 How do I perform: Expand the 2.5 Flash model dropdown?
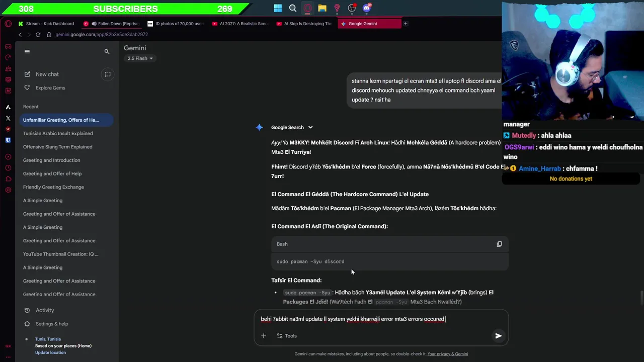[x=140, y=58]
